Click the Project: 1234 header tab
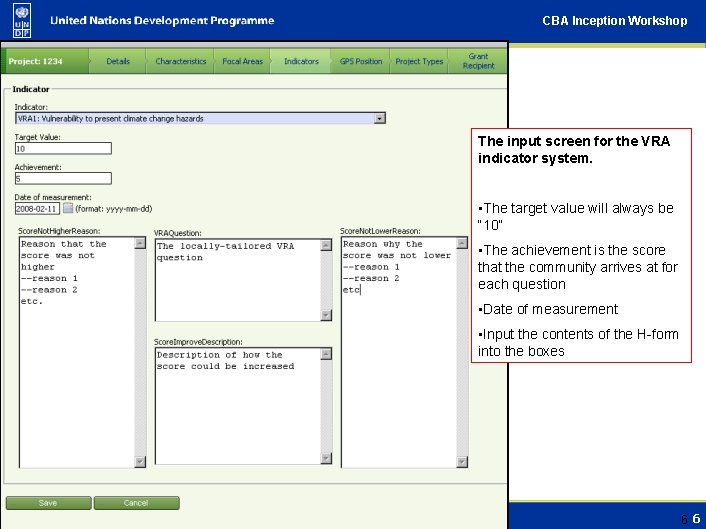This screenshot has height=529, width=706. pos(44,61)
